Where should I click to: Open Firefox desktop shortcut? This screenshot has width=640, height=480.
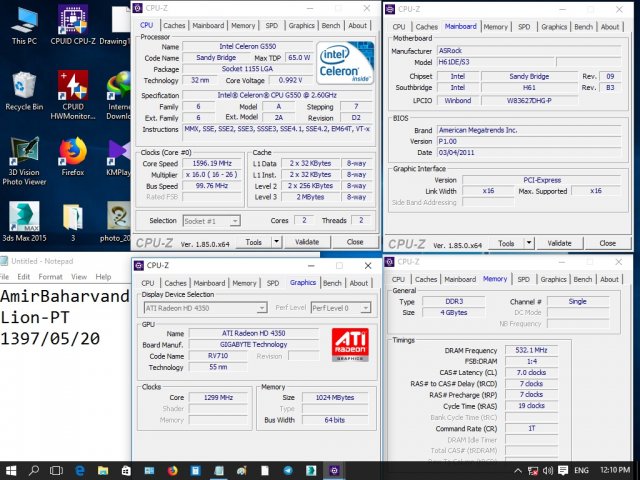[x=72, y=153]
